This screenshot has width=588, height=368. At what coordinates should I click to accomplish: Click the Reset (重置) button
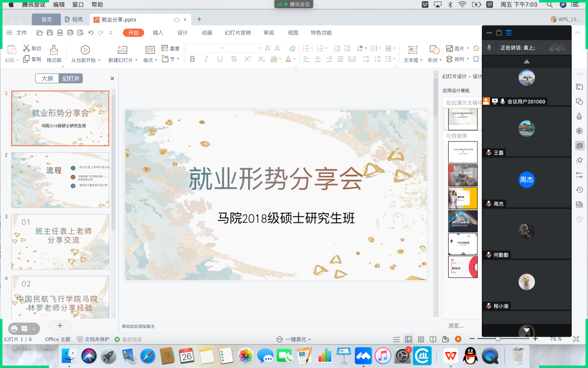pyautogui.click(x=171, y=49)
